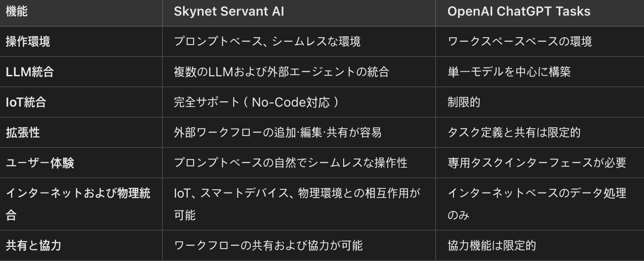Click the OpenAI ChatGPT Tasks header
Screen dimensions: 644x261
(519, 11)
